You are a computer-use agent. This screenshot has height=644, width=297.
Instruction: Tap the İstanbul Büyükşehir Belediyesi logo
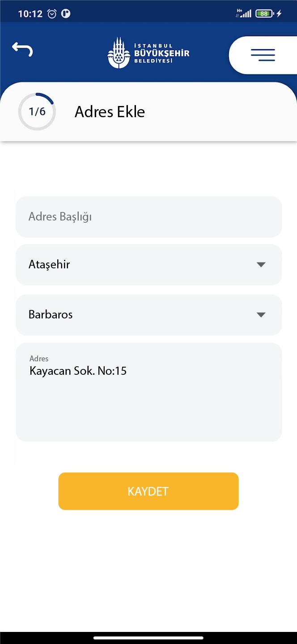click(148, 53)
